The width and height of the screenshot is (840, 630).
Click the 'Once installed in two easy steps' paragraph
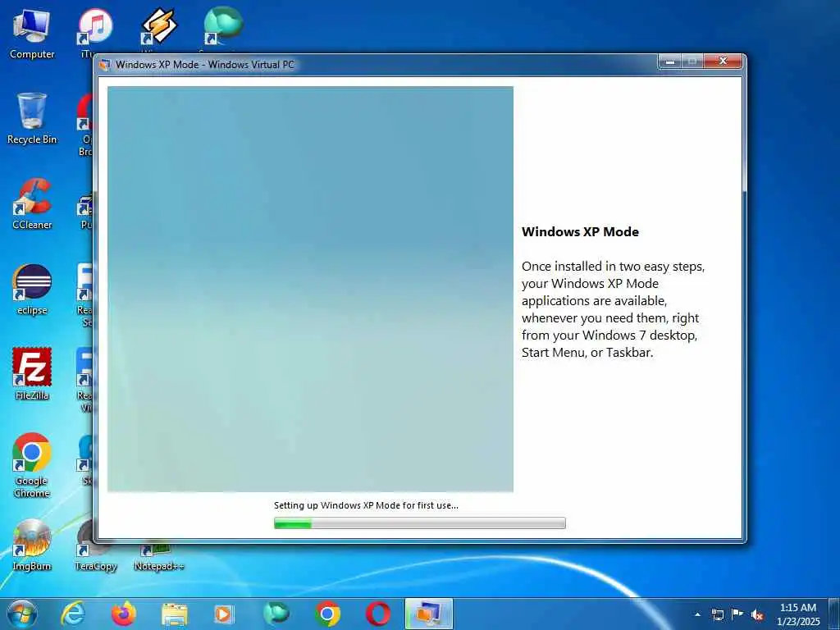click(x=613, y=309)
